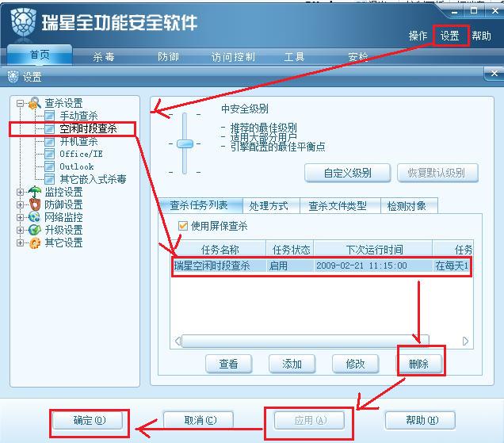The width and height of the screenshot is (504, 443).
Task: Click the baseball glove icon for 防御设置
Action: [x=35, y=204]
